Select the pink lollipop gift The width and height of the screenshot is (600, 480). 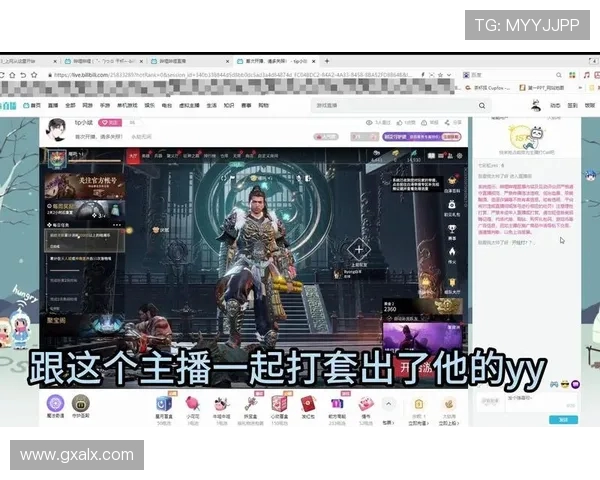(192, 403)
